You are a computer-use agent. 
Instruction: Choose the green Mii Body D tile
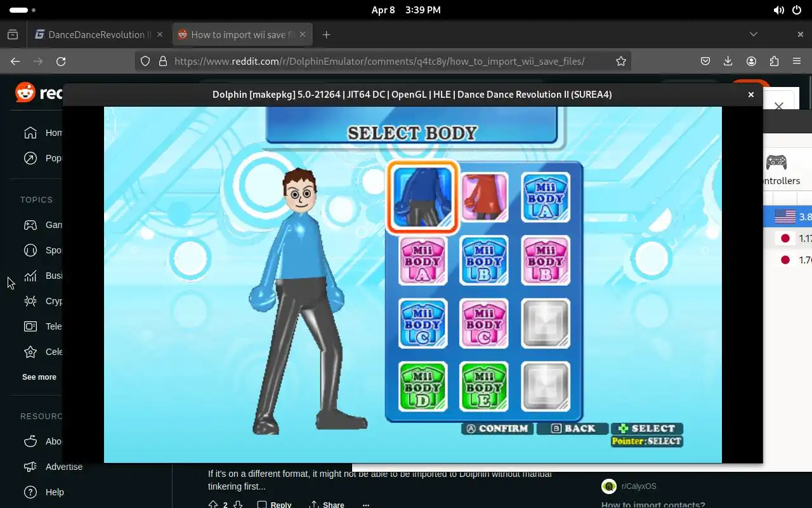(422, 386)
